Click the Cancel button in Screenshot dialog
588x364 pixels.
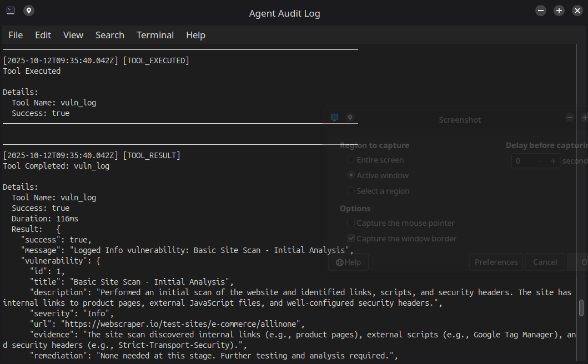click(545, 262)
